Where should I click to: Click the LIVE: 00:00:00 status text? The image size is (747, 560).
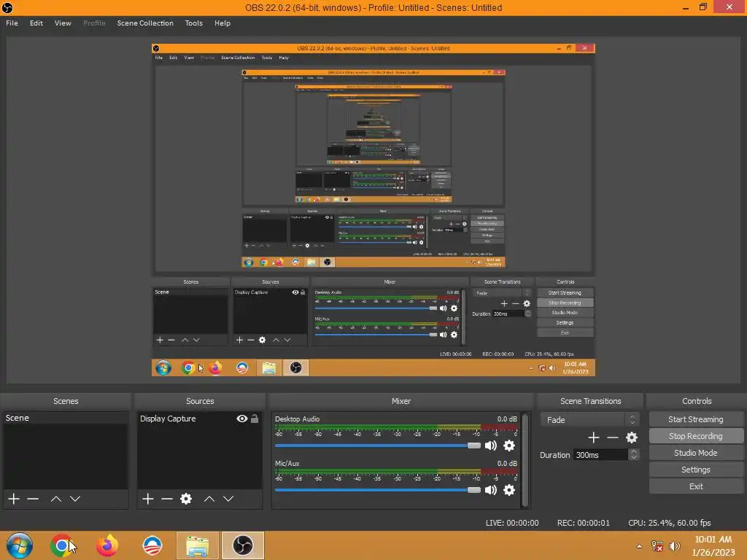point(512,522)
